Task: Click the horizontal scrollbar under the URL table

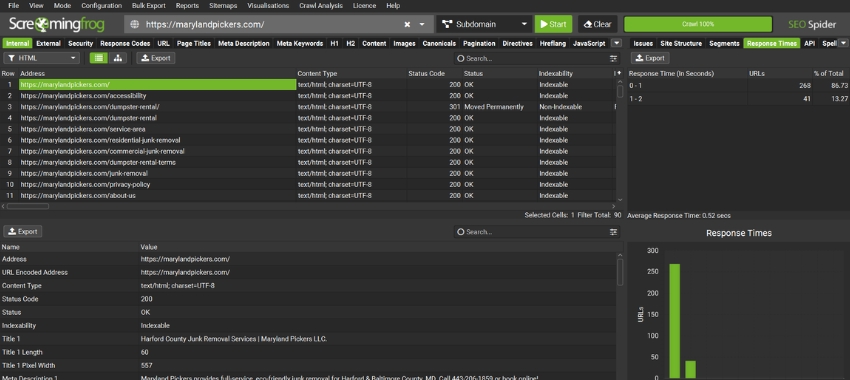Action: pos(27,206)
